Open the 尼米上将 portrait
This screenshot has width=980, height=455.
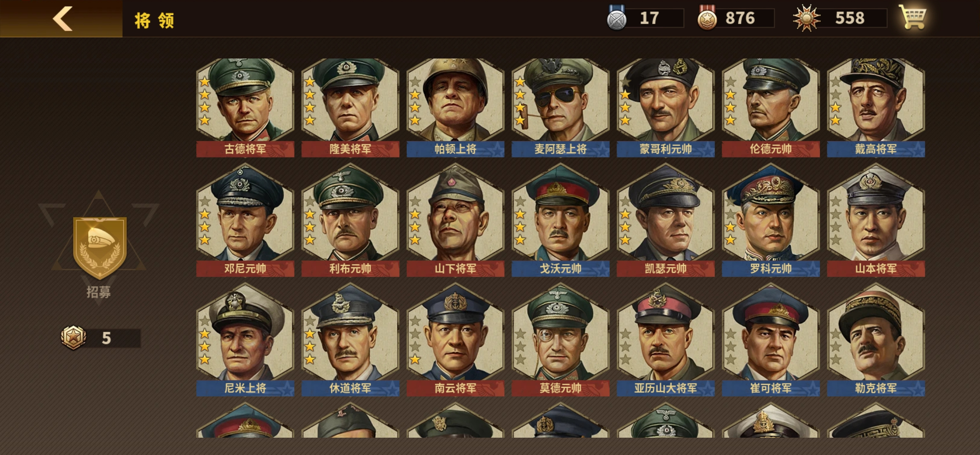click(x=245, y=340)
